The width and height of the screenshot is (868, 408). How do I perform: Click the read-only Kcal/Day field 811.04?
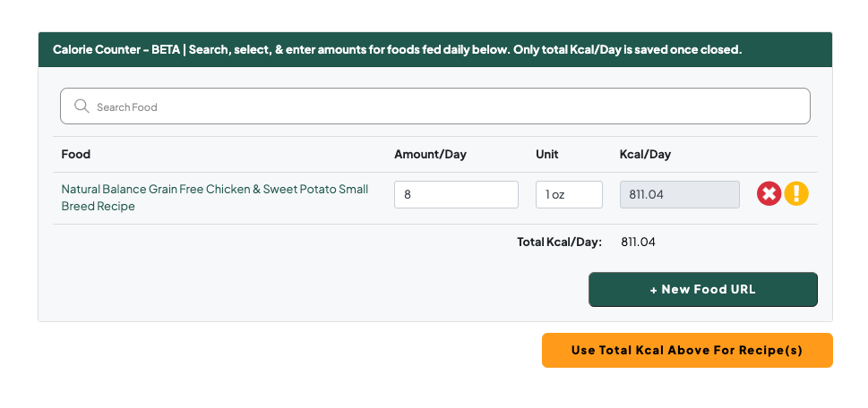tap(680, 194)
